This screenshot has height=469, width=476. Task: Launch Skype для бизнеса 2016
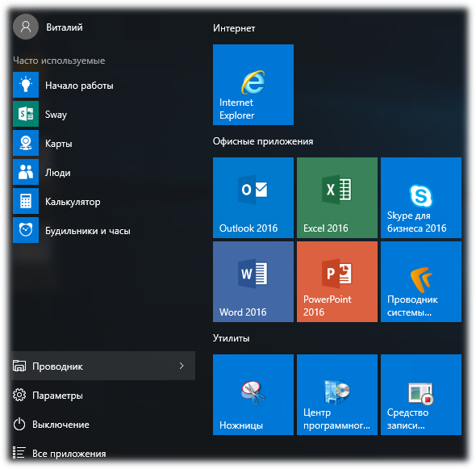click(x=421, y=198)
